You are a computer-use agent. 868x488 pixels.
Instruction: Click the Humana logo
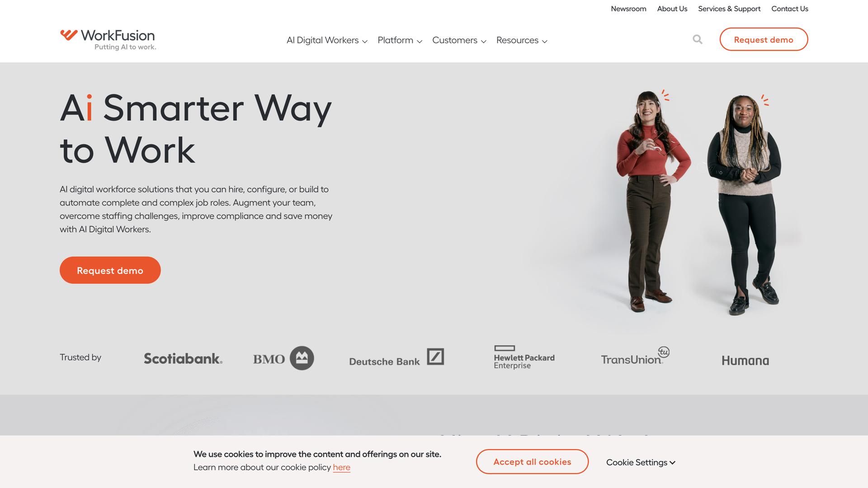pyautogui.click(x=745, y=361)
